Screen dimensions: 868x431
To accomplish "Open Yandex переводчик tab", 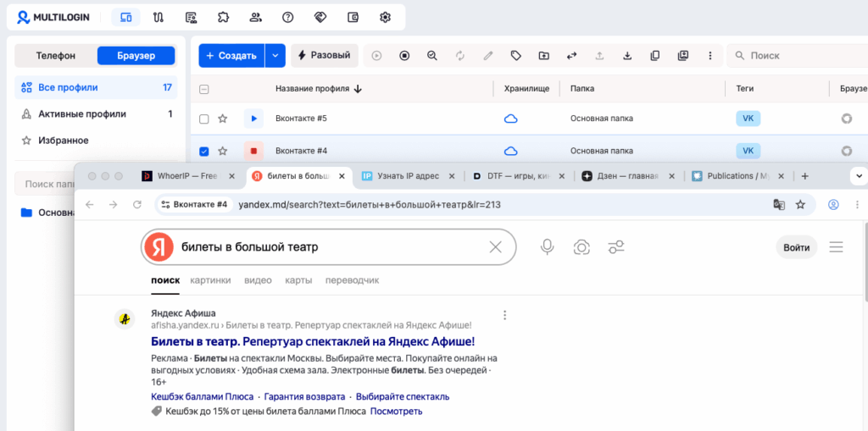I will [352, 280].
